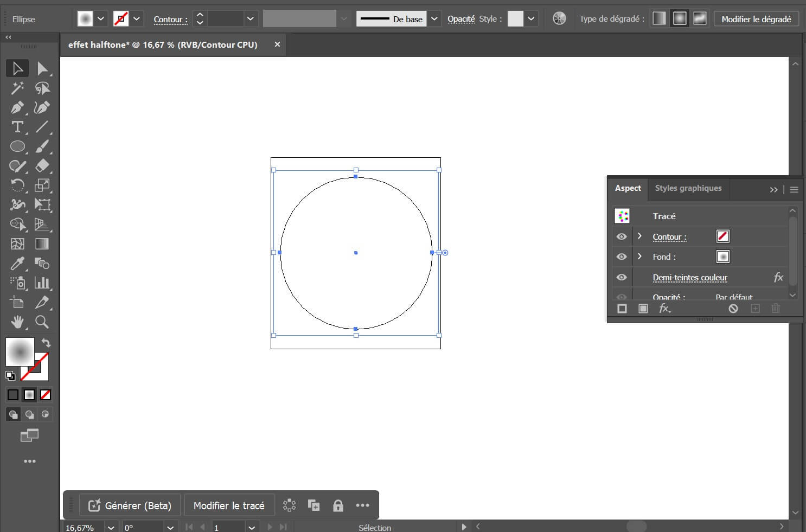Open De base brush definition dropdown
Viewport: 806px width, 532px height.
(x=434, y=18)
